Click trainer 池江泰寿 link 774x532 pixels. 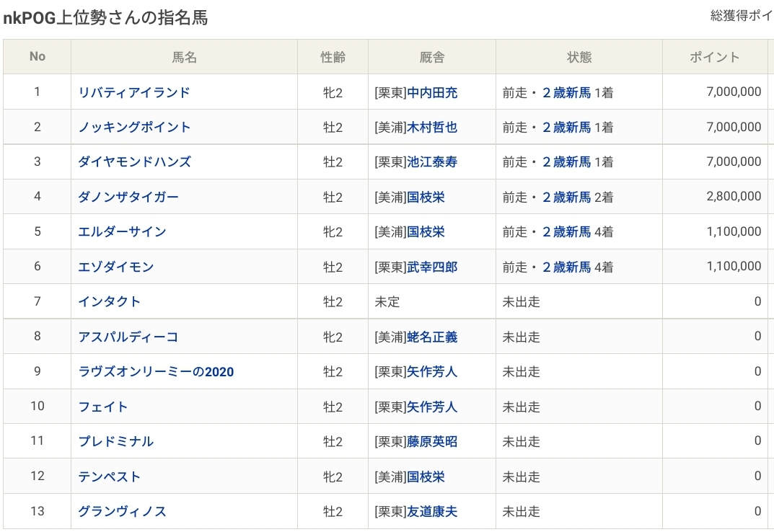432,161
